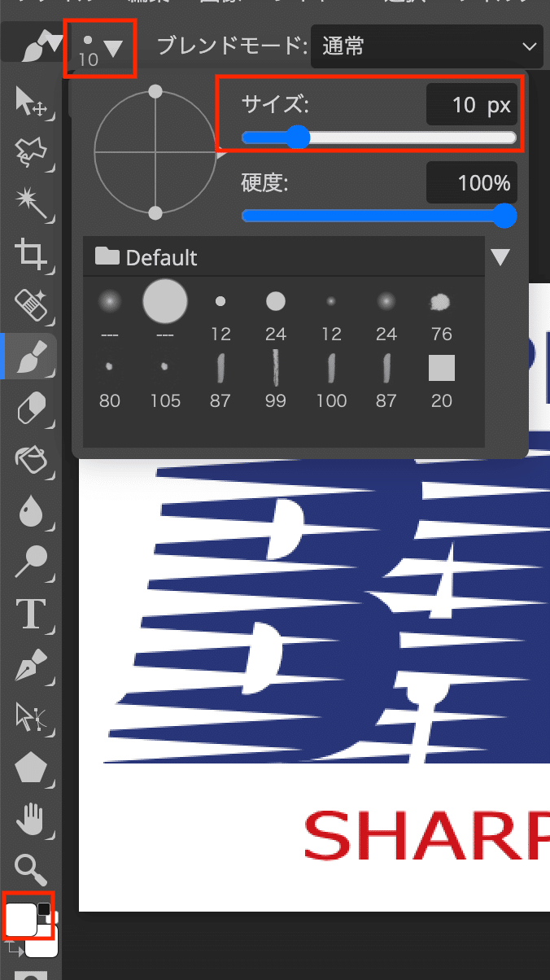
Task: Click the 硬度 value field showing 100%
Action: 472,184
